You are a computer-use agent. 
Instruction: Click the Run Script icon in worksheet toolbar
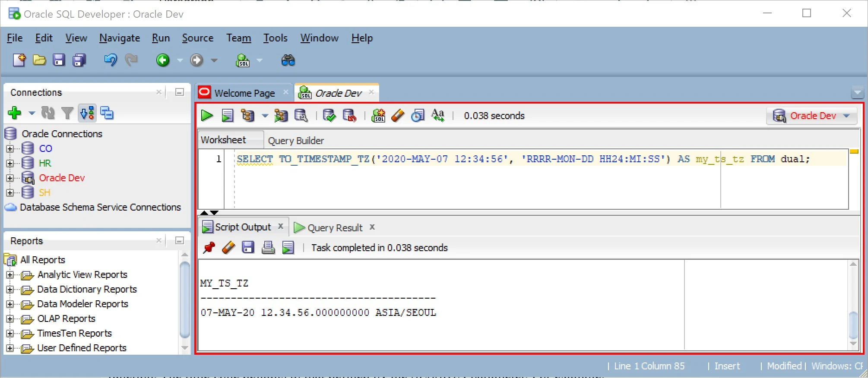(228, 116)
